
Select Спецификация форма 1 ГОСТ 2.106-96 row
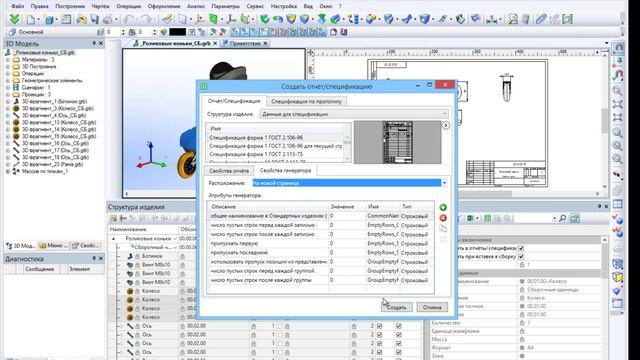[x=256, y=138]
